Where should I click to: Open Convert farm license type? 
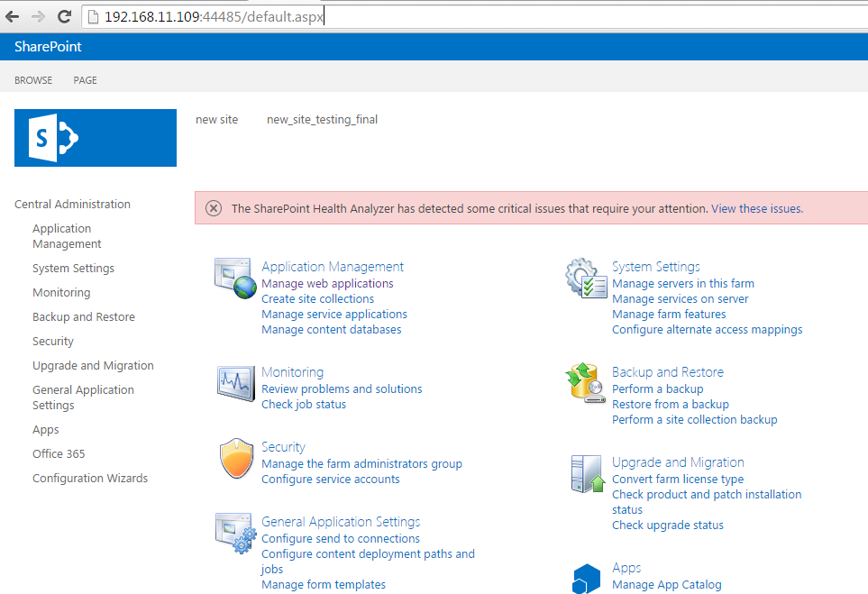tap(678, 480)
